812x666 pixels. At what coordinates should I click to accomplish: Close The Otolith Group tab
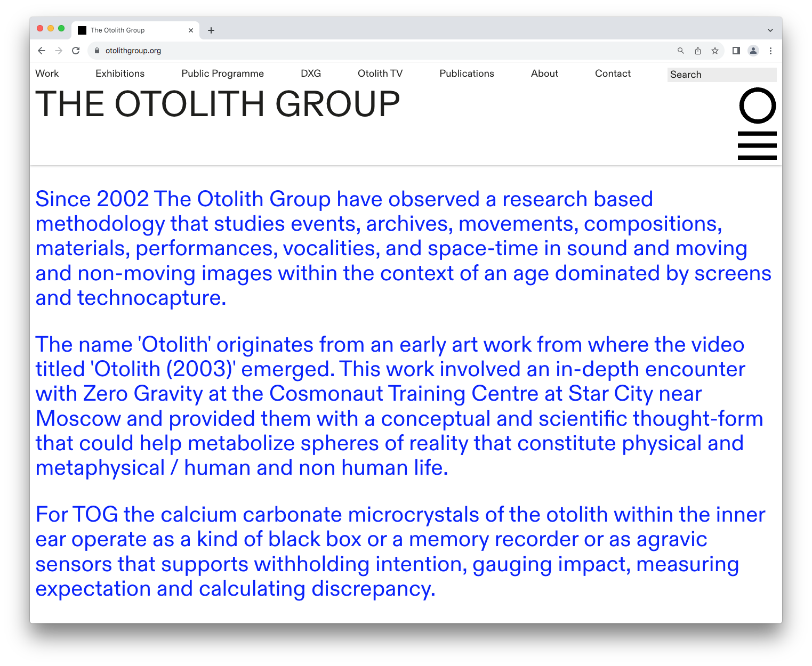coord(191,30)
